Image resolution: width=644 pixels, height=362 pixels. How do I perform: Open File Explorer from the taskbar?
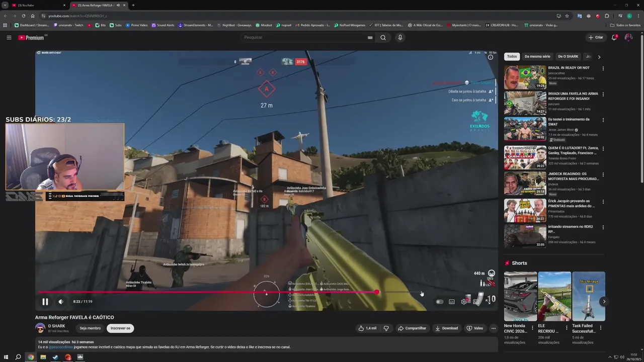coord(43,357)
